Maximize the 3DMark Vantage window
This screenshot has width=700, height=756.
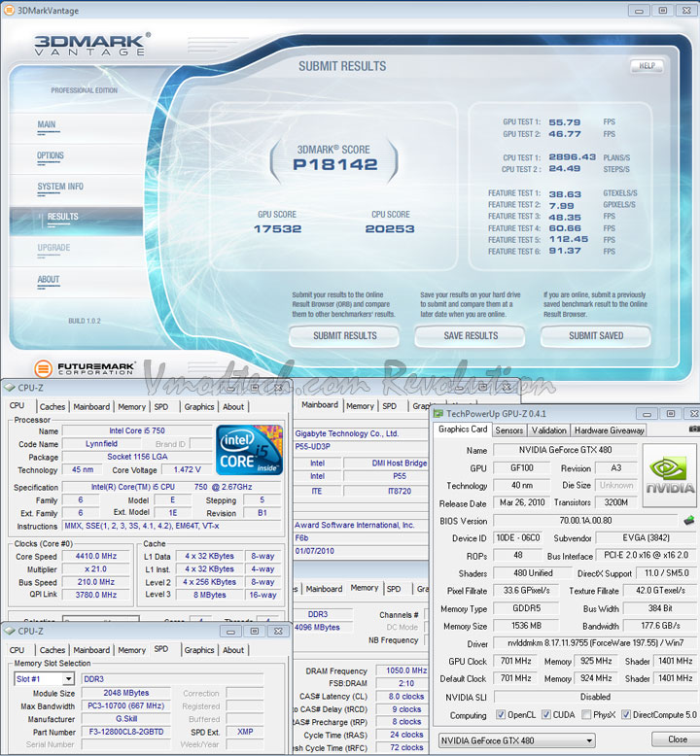point(663,10)
